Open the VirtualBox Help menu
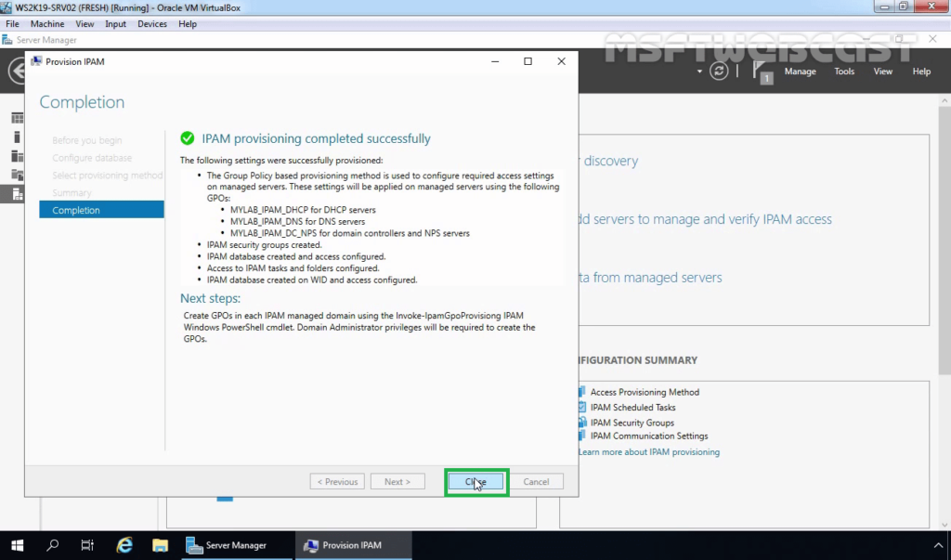Viewport: 951px width, 560px height. coord(188,23)
